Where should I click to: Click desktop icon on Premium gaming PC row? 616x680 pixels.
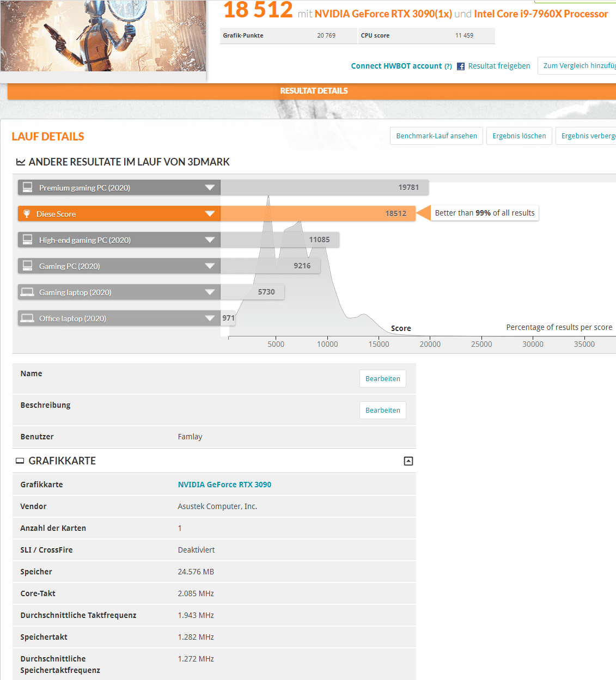point(27,187)
